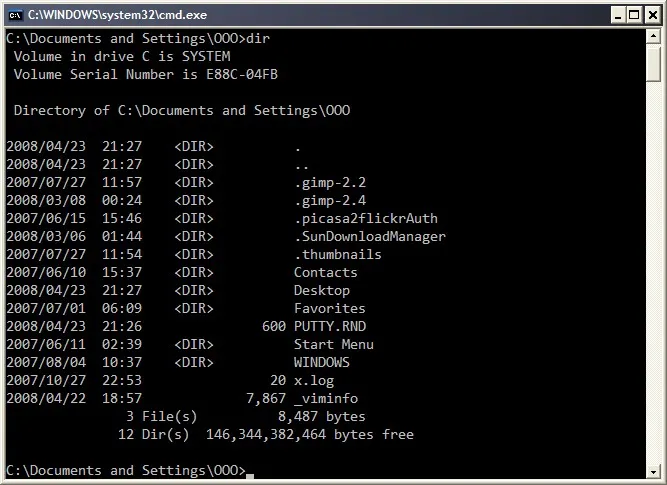The image size is (667, 485).
Task: Open the cmd.exe system menu icon
Action: tap(14, 14)
